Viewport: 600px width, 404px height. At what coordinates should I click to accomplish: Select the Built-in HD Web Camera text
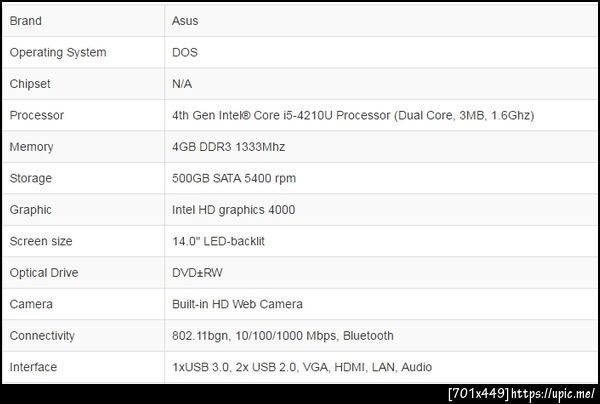237,304
